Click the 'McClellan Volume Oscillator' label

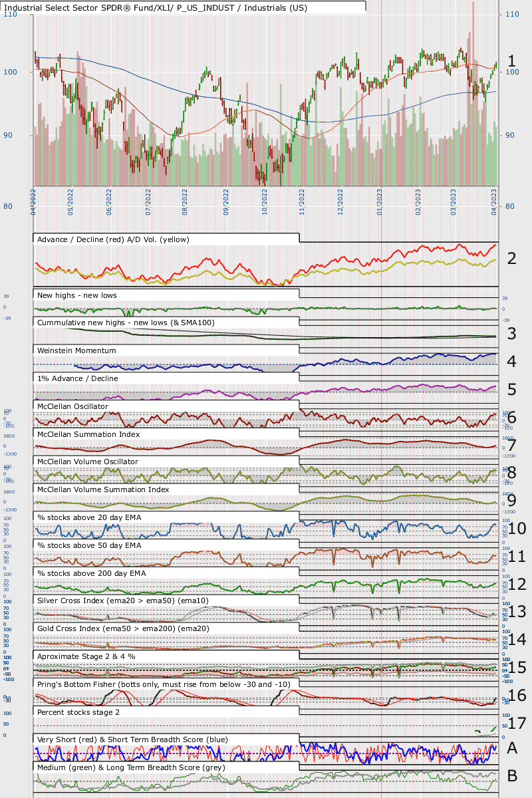coord(88,462)
